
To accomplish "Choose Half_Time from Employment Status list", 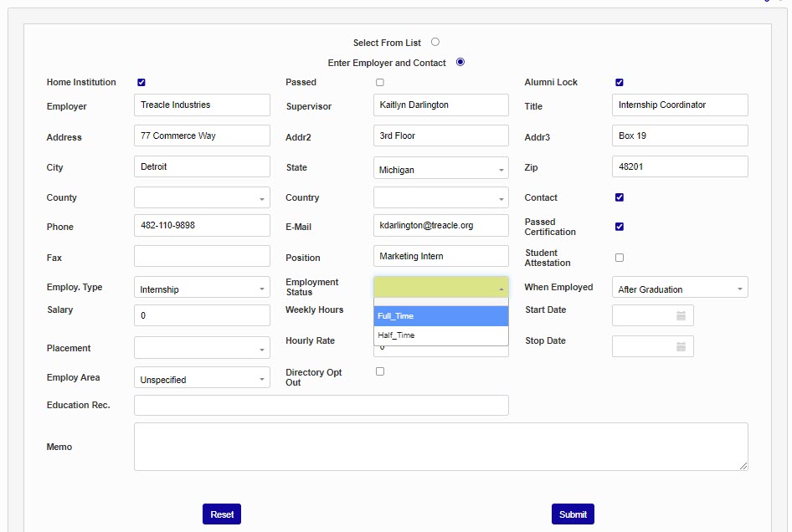I will point(440,335).
